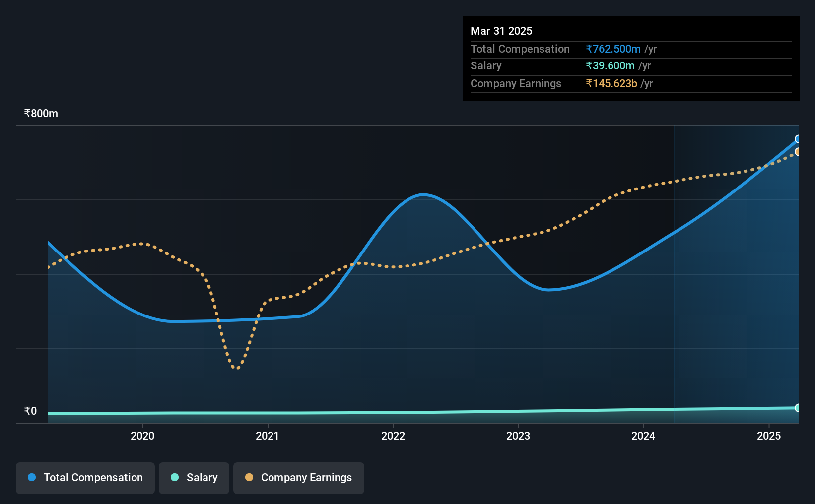
Task: Click the teal dot in Salary legend
Action: pyautogui.click(x=175, y=477)
